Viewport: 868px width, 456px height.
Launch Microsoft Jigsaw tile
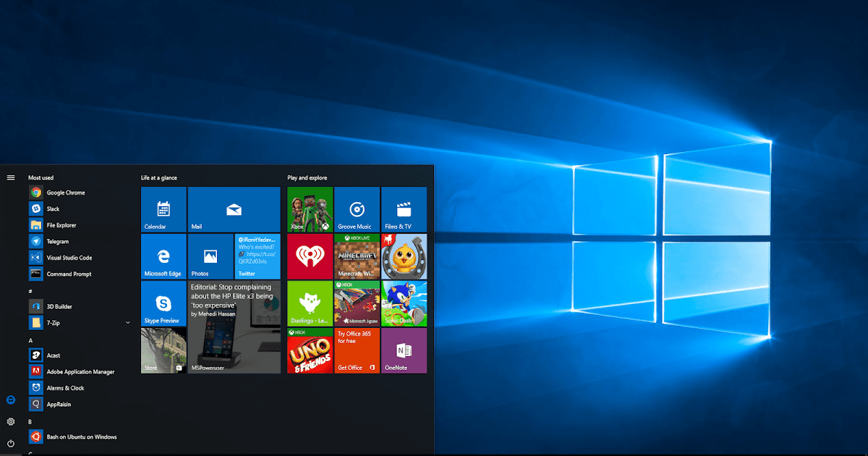click(x=357, y=303)
